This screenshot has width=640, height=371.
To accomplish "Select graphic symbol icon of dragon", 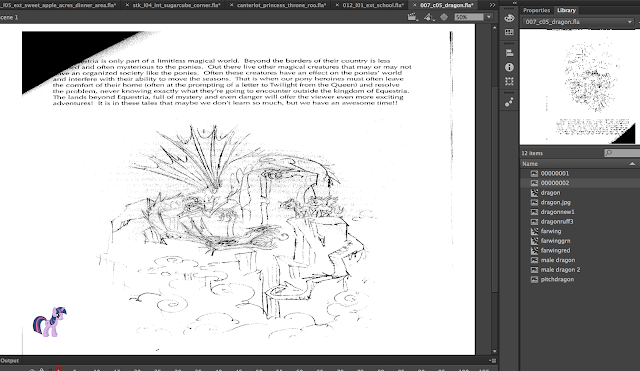I will coord(534,193).
